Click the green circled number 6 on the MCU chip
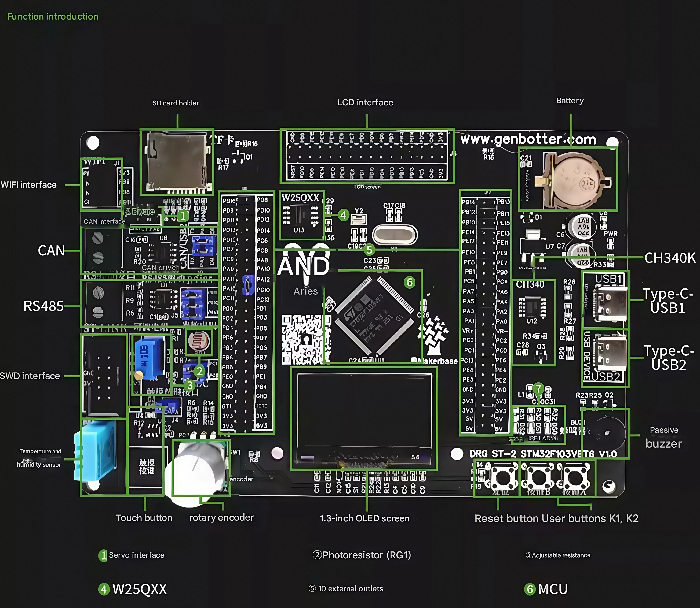Image resolution: width=700 pixels, height=608 pixels. coord(410,282)
